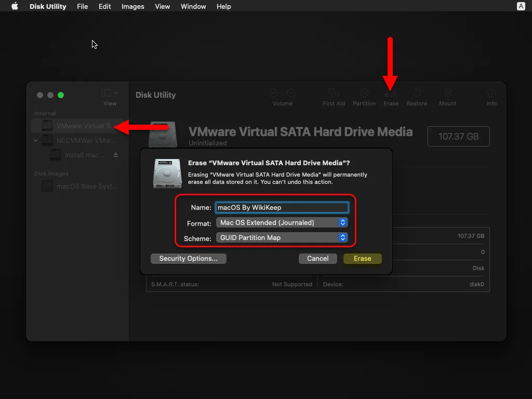Click the First Aid stethoscope icon

point(334,92)
